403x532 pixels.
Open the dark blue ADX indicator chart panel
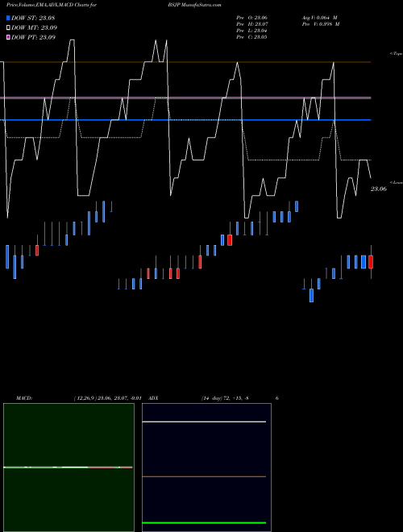(x=206, y=468)
